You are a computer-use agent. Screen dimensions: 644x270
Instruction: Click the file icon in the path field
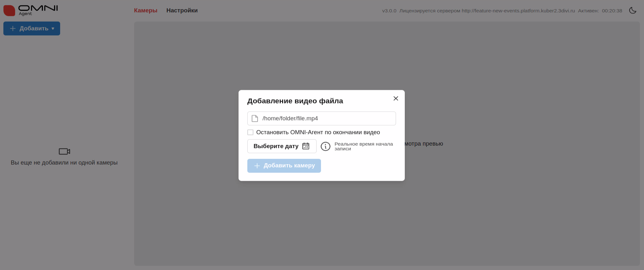[x=255, y=118]
